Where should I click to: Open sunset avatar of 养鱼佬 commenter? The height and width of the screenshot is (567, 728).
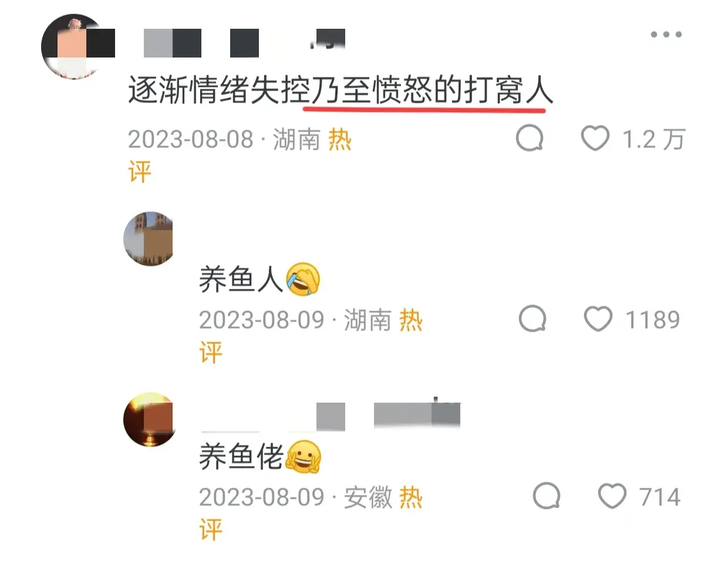(150, 419)
